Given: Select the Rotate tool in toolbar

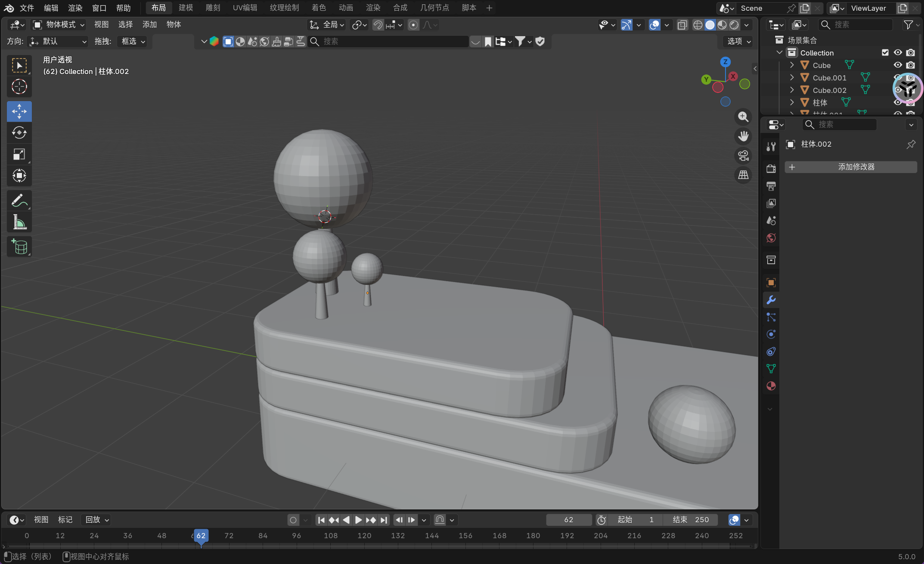Looking at the screenshot, I should click(x=19, y=133).
